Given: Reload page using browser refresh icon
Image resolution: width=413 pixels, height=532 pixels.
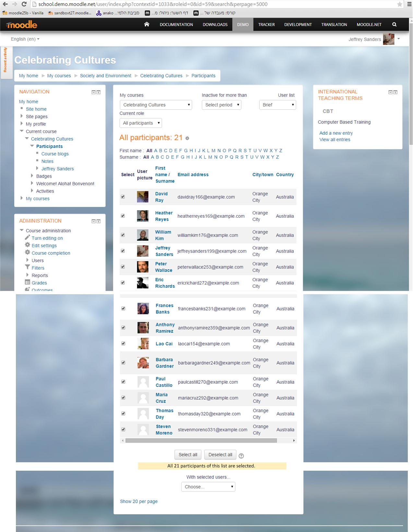Looking at the screenshot, I should pos(24,4).
